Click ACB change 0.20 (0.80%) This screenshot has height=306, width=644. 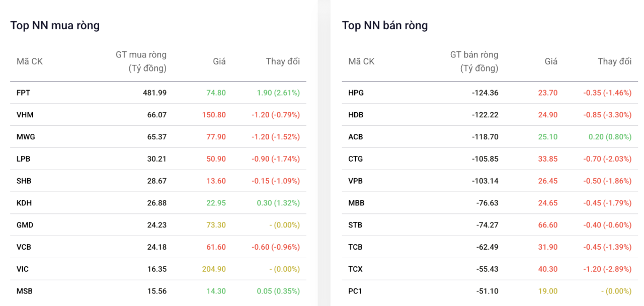coord(610,137)
